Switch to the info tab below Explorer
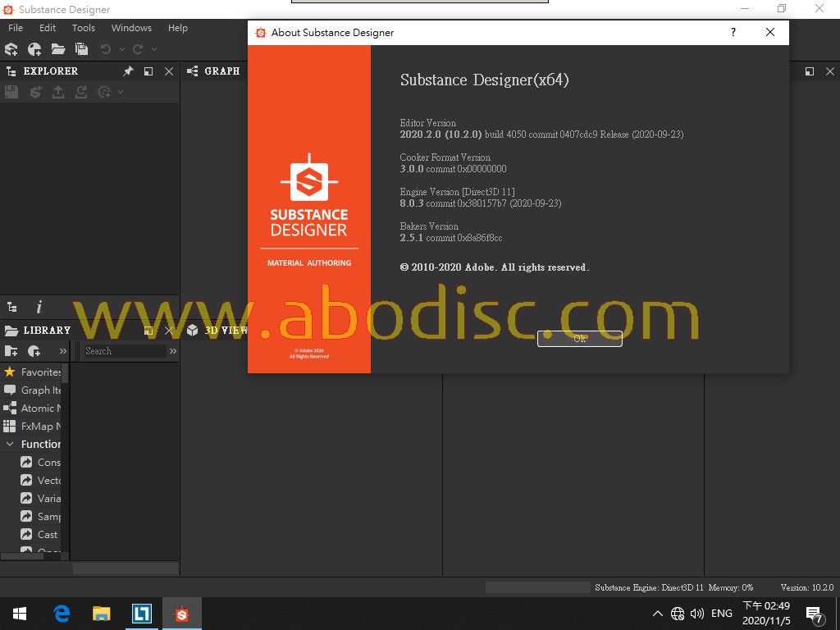840x630 pixels. pos(39,307)
